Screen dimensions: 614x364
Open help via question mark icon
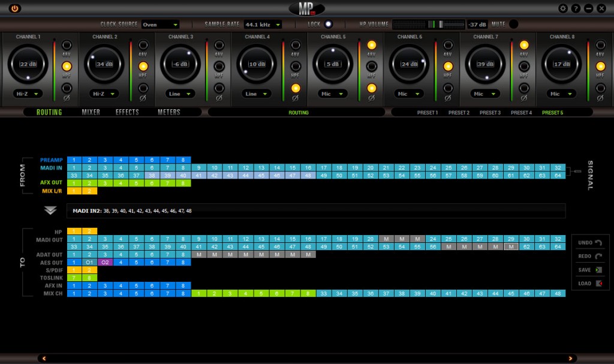click(x=576, y=8)
